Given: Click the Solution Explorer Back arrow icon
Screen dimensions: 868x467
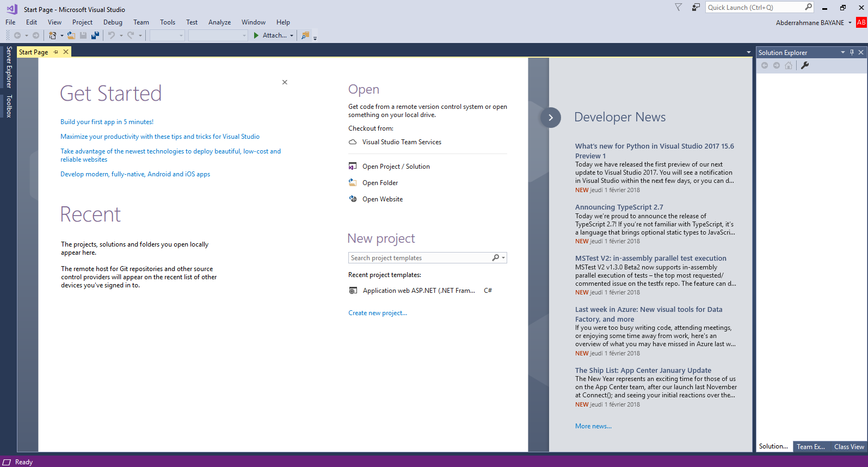Looking at the screenshot, I should coord(765,65).
